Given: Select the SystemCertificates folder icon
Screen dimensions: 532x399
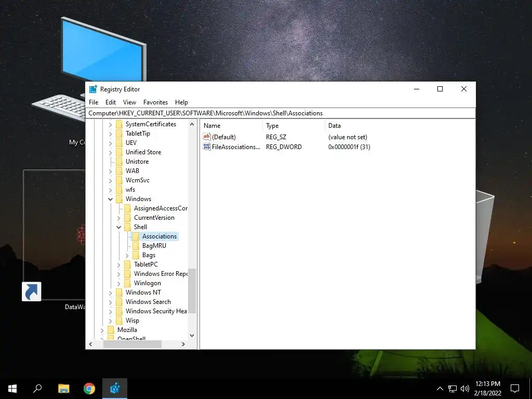Looking at the screenshot, I should [119, 124].
